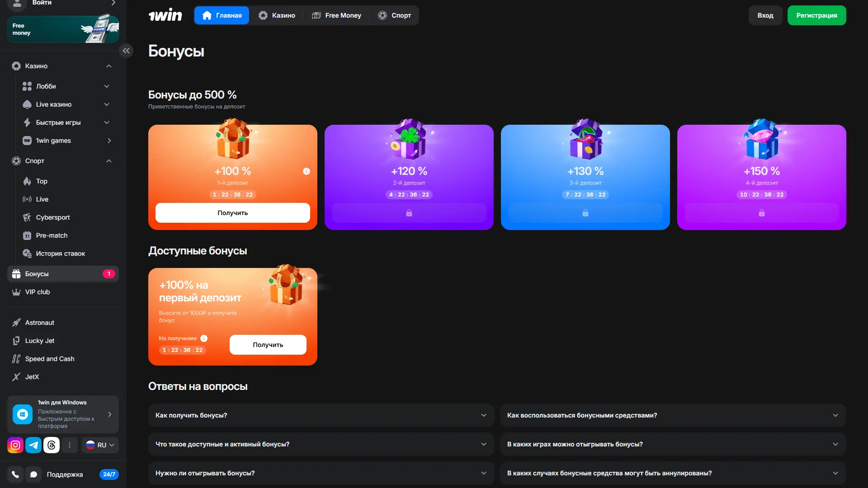The height and width of the screenshot is (488, 868).
Task: Click the 1win logo
Action: pyautogui.click(x=165, y=15)
